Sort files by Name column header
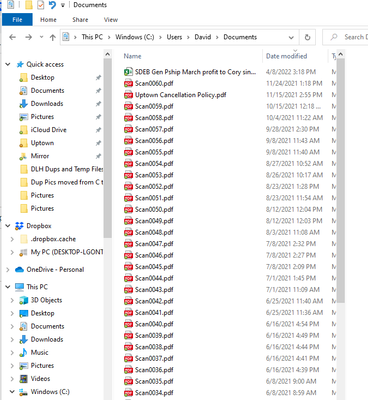The width and height of the screenshot is (368, 400). point(132,56)
